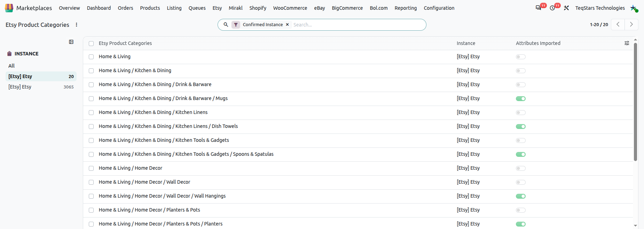Collapse the Instance side panel icon
Screen dimensions: 644x229
coord(71,42)
